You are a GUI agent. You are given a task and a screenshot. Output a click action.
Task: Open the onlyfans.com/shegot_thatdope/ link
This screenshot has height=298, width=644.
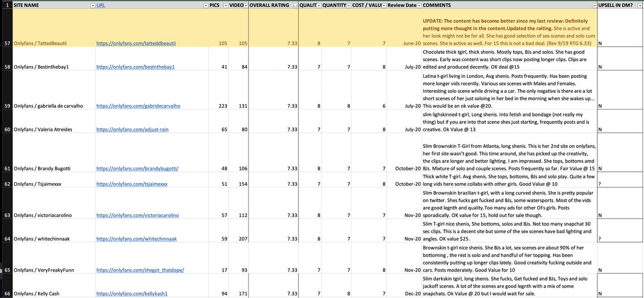coord(140,270)
